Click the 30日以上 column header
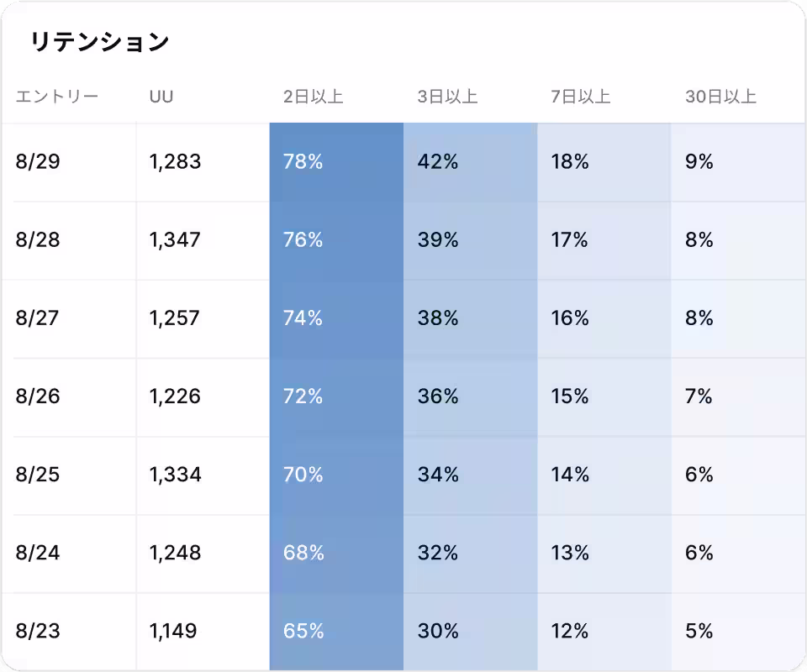 [720, 97]
